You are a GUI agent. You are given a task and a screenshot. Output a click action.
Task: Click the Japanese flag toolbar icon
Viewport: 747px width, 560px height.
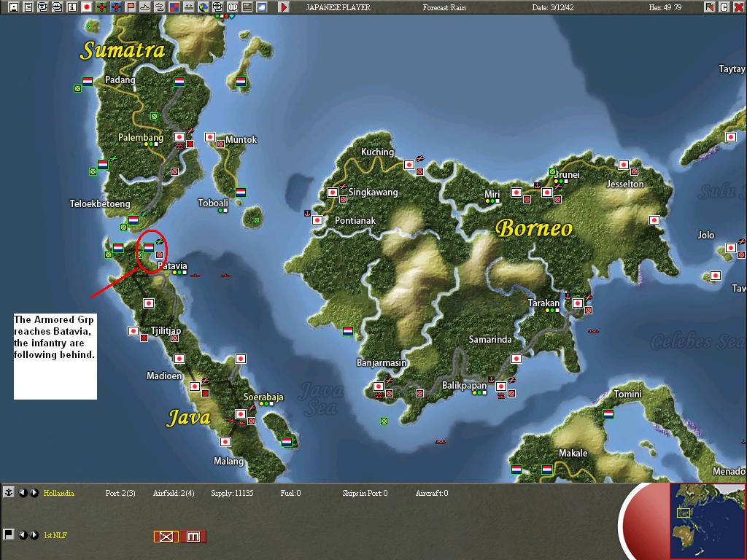[x=87, y=7]
